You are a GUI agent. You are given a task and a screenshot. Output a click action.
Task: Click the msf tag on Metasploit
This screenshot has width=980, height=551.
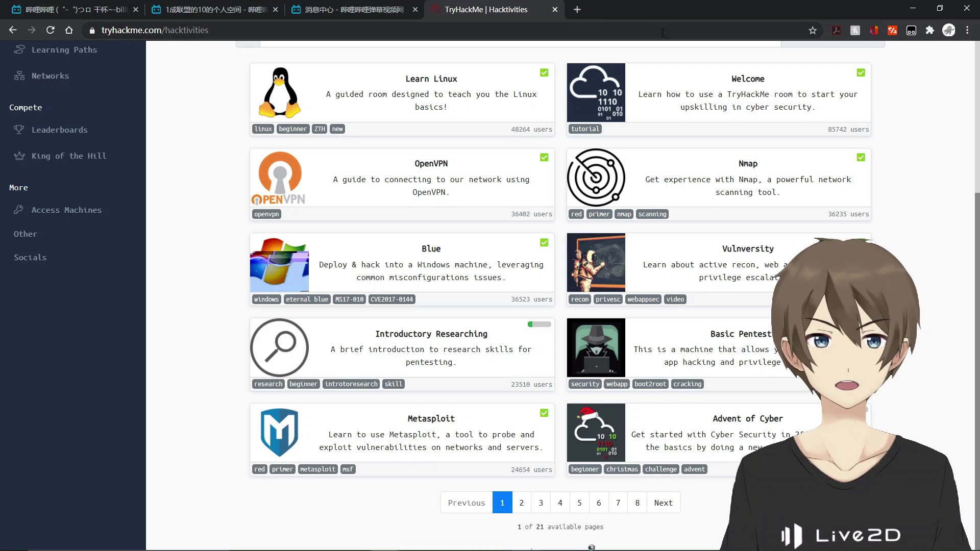(x=348, y=469)
